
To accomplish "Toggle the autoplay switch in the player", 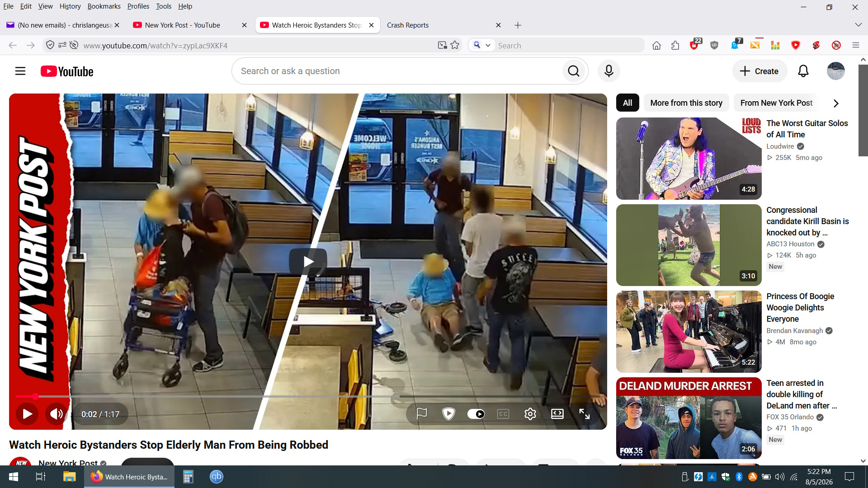I will point(476,414).
